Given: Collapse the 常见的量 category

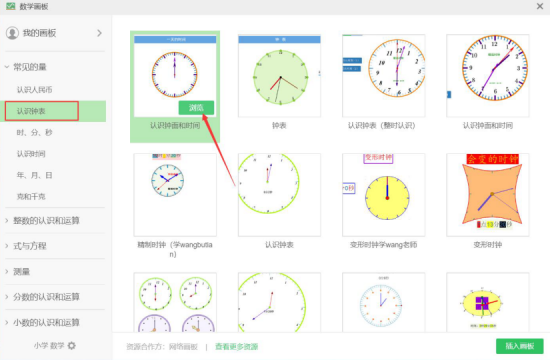Looking at the screenshot, I should 7,67.
